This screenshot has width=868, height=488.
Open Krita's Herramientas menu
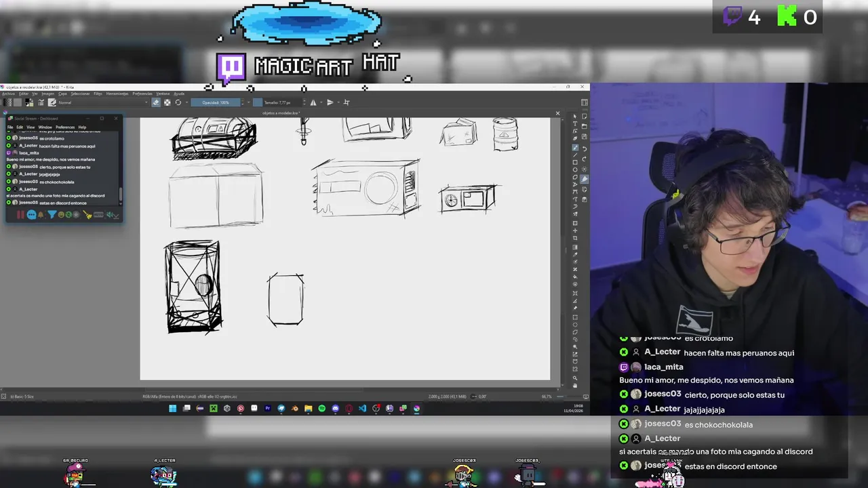coord(117,94)
